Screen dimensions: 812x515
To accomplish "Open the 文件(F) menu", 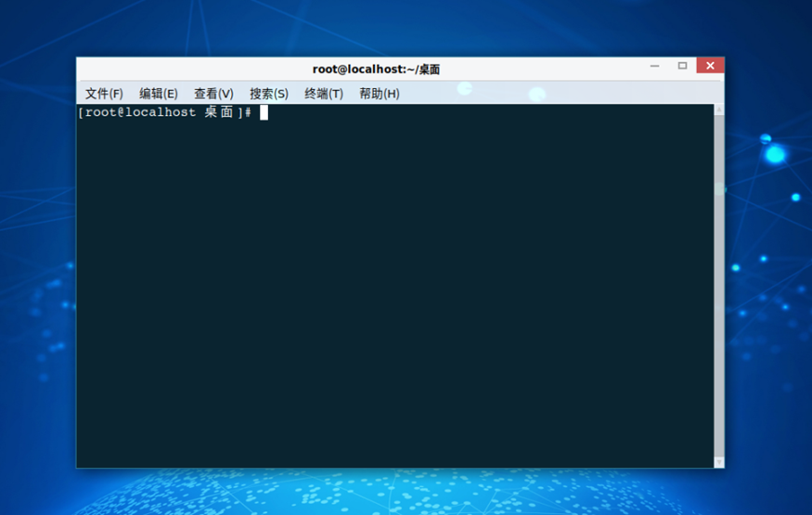I will pyautogui.click(x=104, y=94).
